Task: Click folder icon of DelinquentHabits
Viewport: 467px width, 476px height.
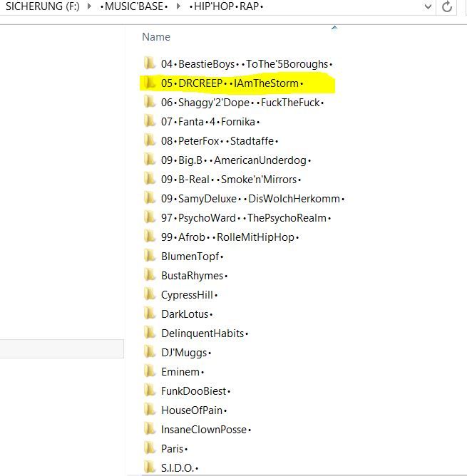Action: pos(150,332)
